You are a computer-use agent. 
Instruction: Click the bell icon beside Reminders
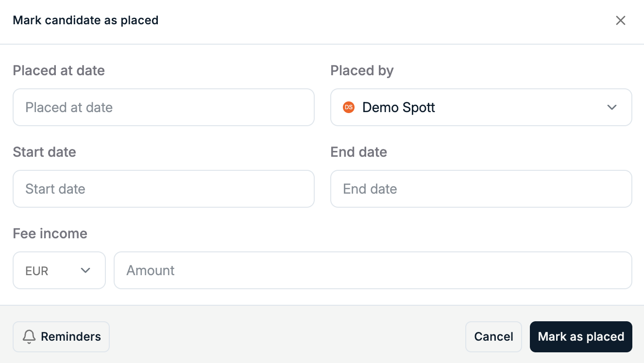point(30,337)
